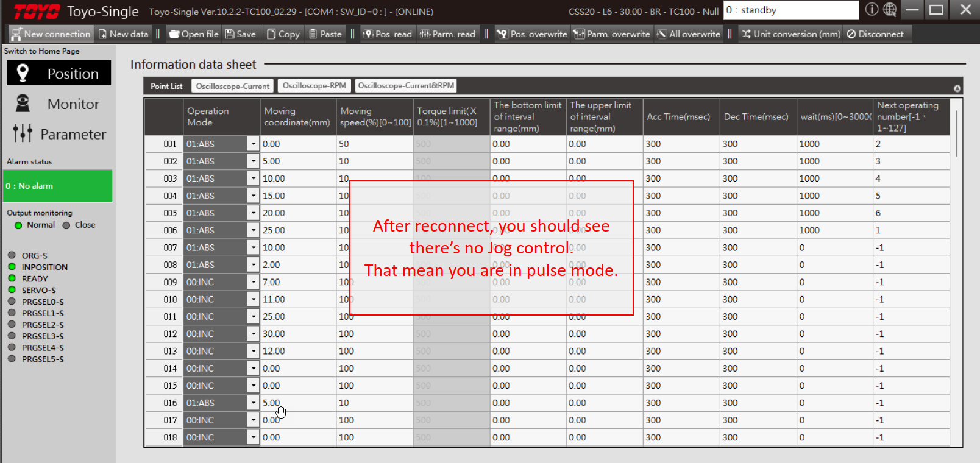Click Parm. overwrite button

(x=612, y=34)
